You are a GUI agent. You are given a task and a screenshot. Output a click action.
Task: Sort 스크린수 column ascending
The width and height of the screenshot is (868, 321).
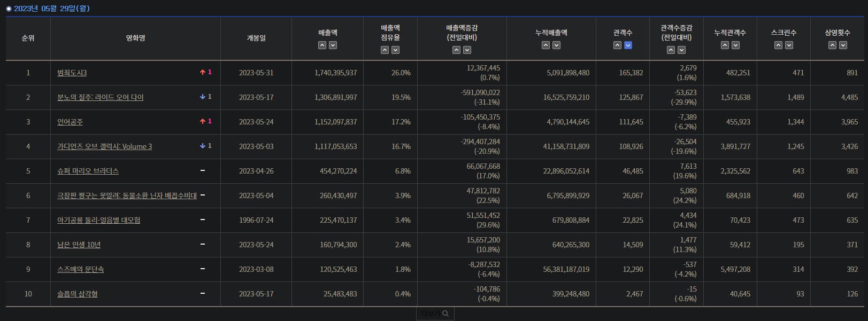coord(778,45)
